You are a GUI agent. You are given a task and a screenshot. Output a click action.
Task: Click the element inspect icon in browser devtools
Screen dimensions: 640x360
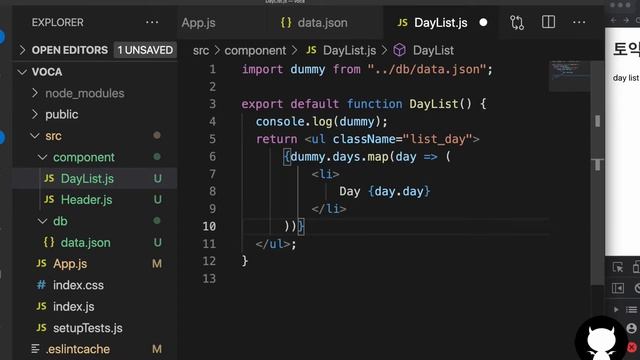(618, 267)
